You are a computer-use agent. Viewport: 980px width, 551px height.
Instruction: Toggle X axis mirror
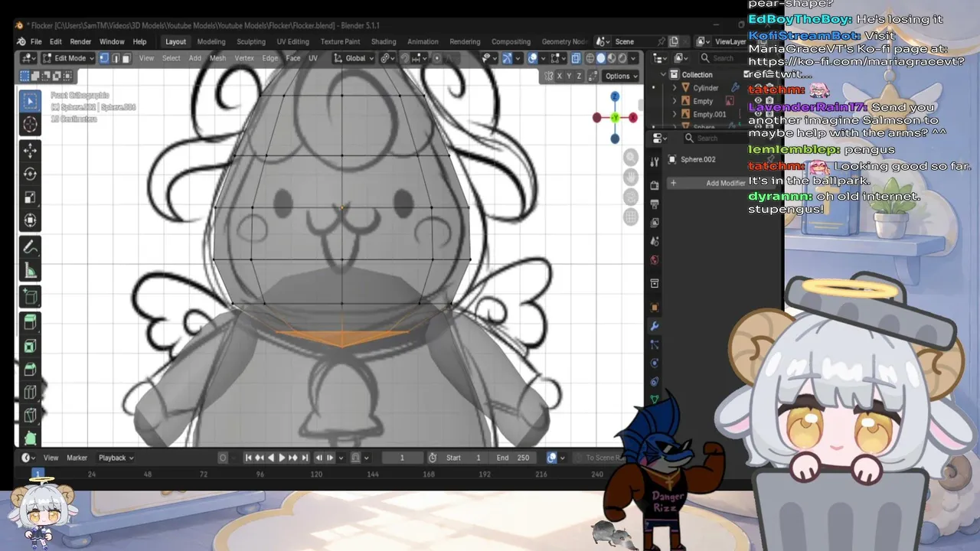coord(560,76)
